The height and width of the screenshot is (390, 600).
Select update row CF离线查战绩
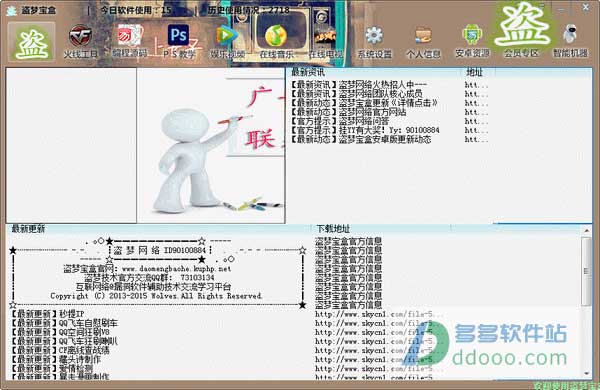60,350
